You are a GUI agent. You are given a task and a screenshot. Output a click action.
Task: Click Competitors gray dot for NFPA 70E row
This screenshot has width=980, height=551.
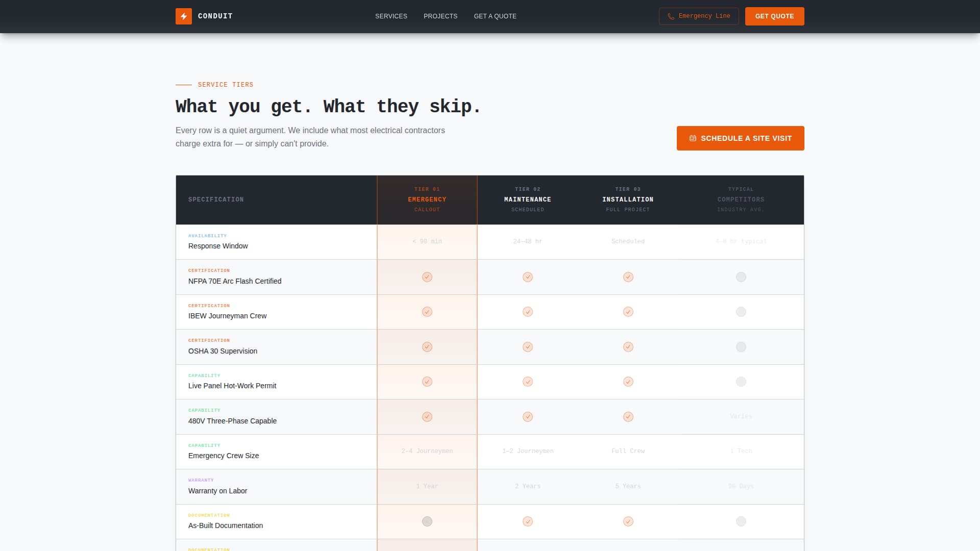(x=741, y=277)
